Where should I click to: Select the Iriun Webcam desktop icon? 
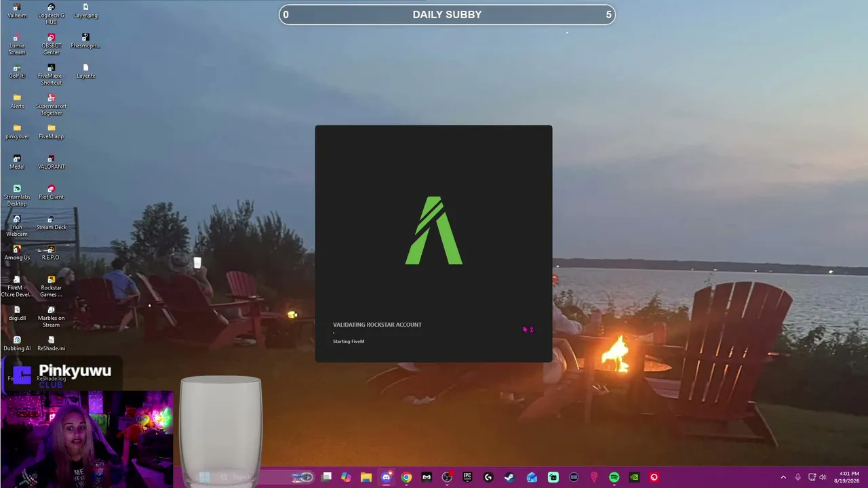tap(17, 226)
